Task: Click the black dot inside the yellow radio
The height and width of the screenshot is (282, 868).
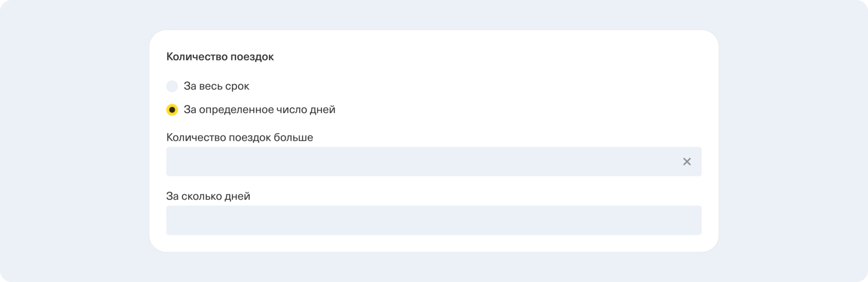Action: (x=172, y=109)
